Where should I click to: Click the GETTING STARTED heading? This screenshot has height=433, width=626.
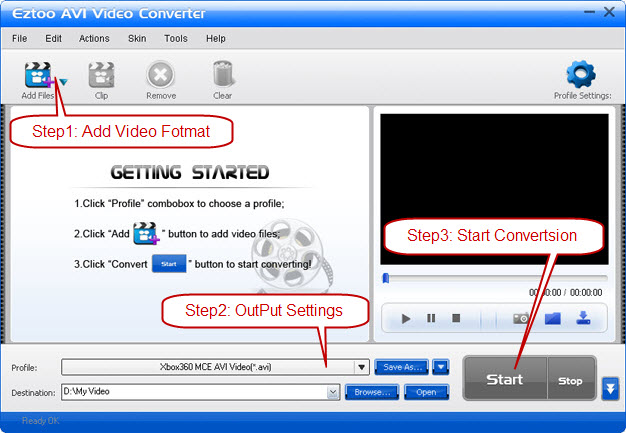pyautogui.click(x=190, y=172)
